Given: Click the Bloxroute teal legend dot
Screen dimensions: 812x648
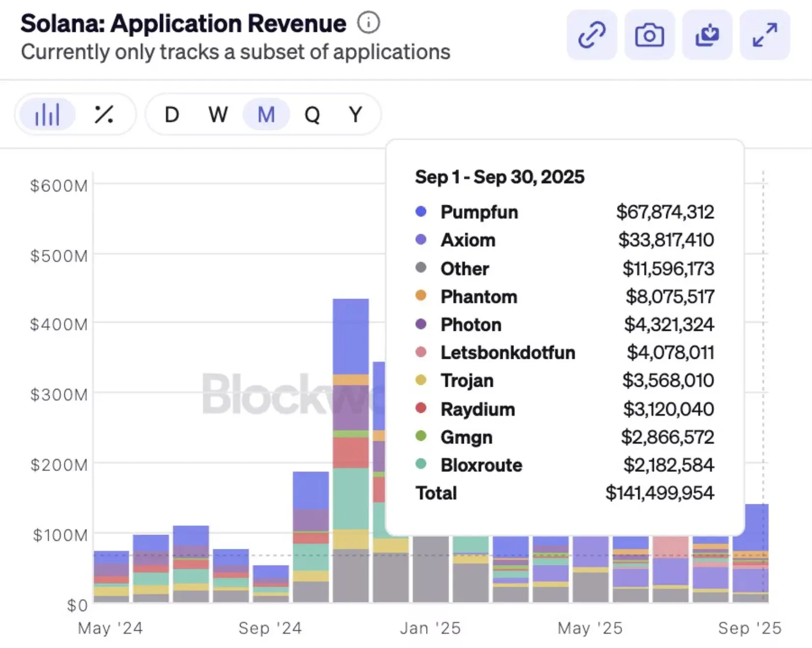Looking at the screenshot, I should 421,464.
